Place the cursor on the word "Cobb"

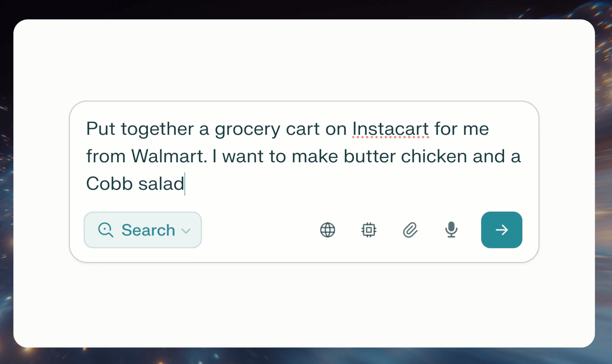tap(109, 184)
